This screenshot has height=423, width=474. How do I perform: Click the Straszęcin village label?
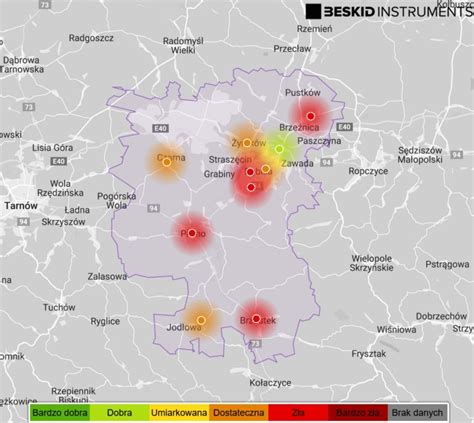pos(229,160)
